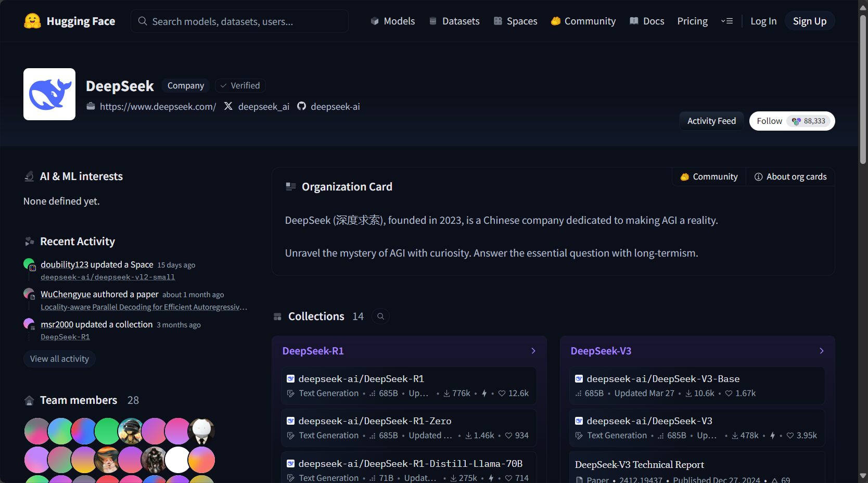Click the like heart on DeepSeek-V3-Base
This screenshot has height=483, width=868.
tap(729, 393)
